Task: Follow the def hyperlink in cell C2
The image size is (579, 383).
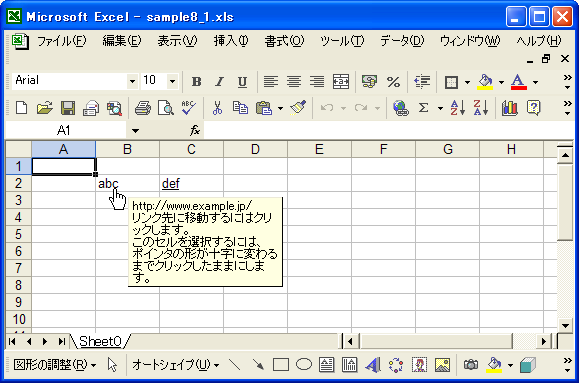Action: point(171,184)
